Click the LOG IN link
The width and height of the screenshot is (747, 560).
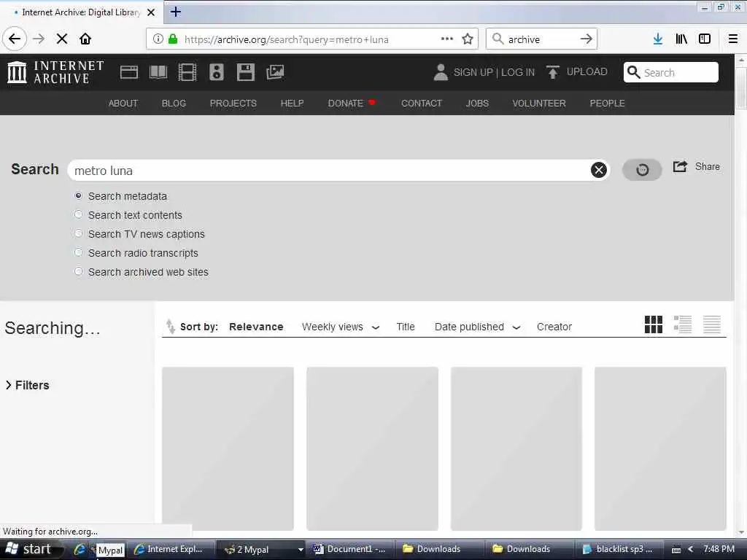(518, 72)
